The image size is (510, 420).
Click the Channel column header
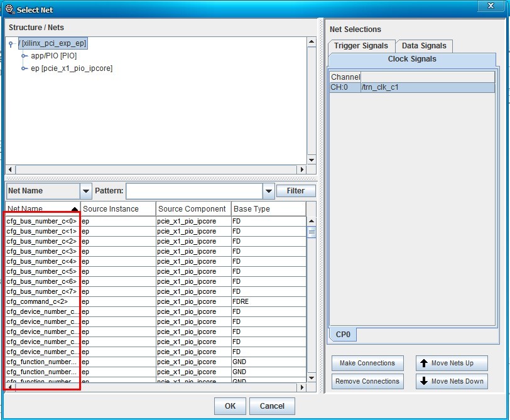coord(345,77)
